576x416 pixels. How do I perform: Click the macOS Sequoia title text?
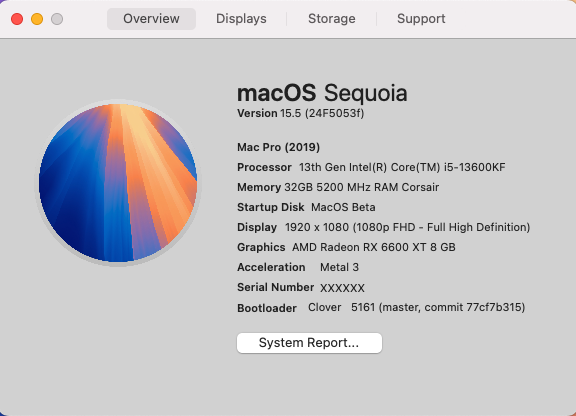click(322, 93)
